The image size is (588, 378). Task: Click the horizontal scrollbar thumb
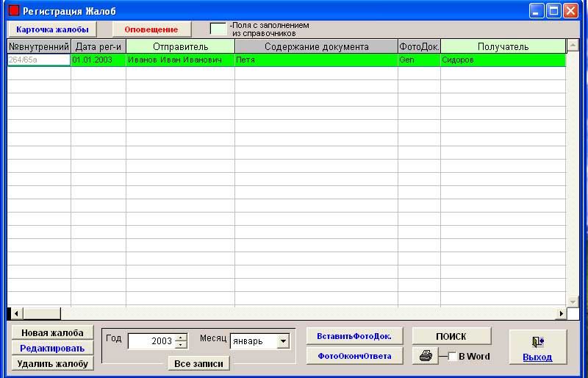42,313
